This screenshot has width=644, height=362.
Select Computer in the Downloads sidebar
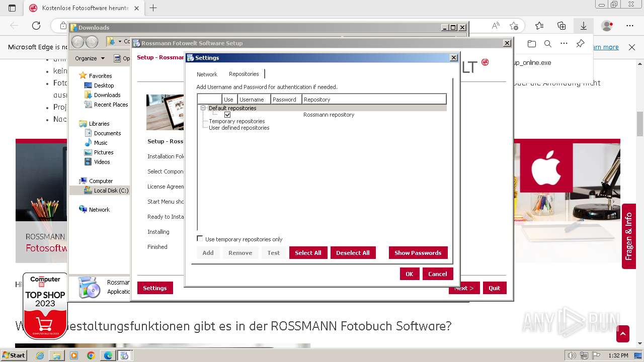(100, 181)
